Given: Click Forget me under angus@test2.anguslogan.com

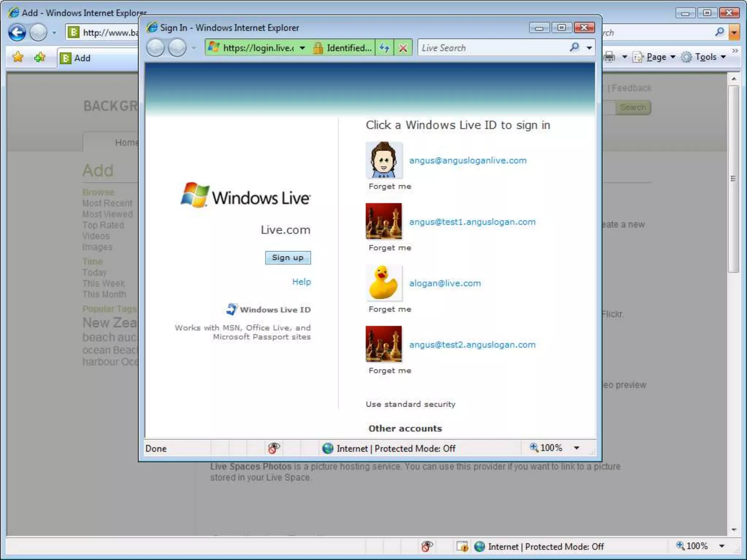Looking at the screenshot, I should point(390,371).
